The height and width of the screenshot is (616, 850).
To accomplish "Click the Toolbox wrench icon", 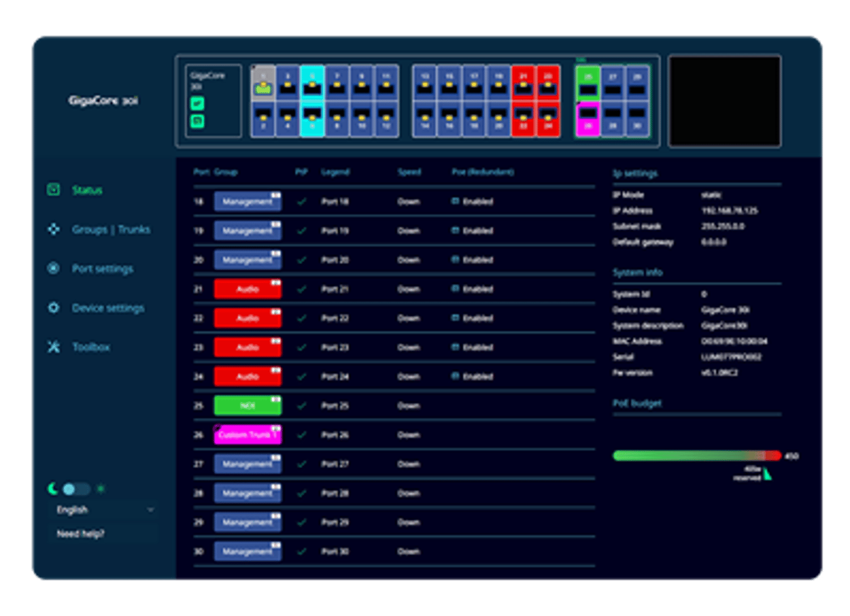I will pos(53,347).
